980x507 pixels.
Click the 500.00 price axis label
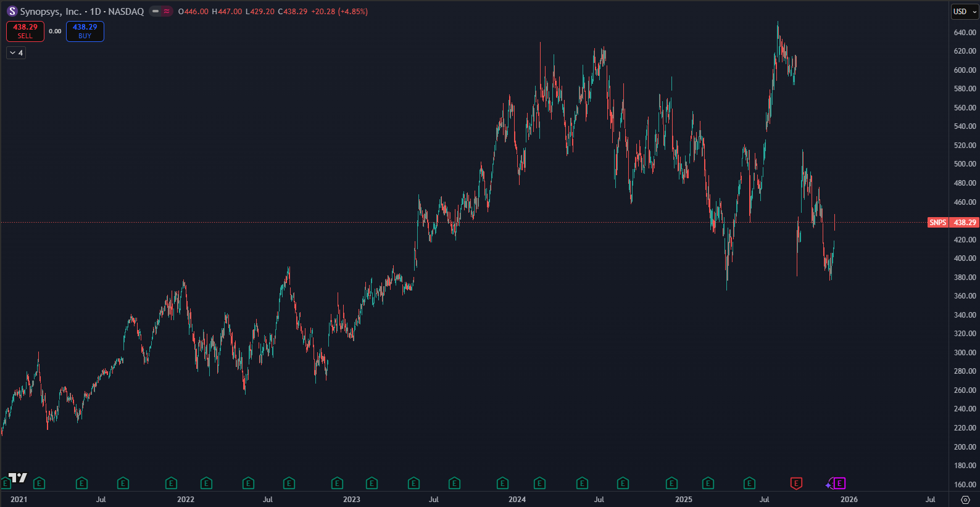965,164
